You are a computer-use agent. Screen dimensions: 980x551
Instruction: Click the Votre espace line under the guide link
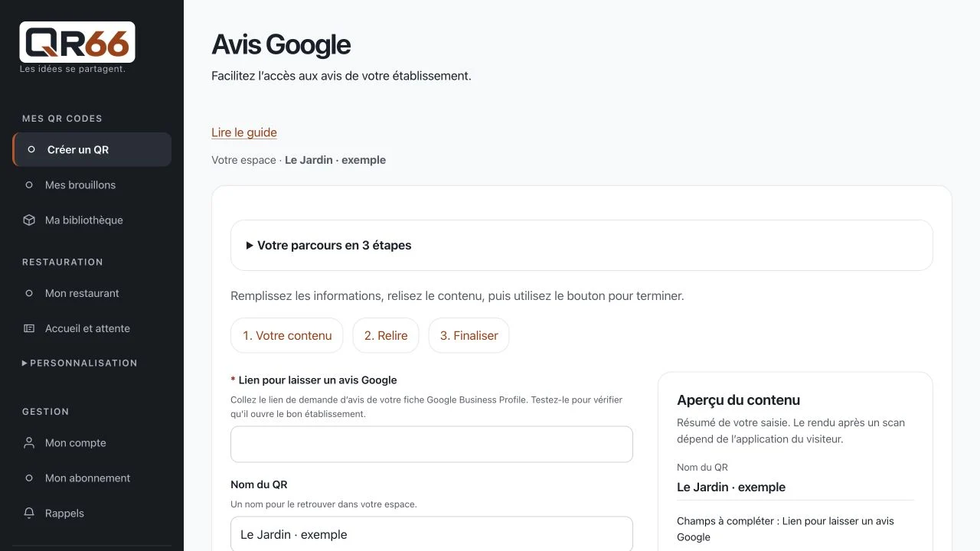click(x=299, y=160)
